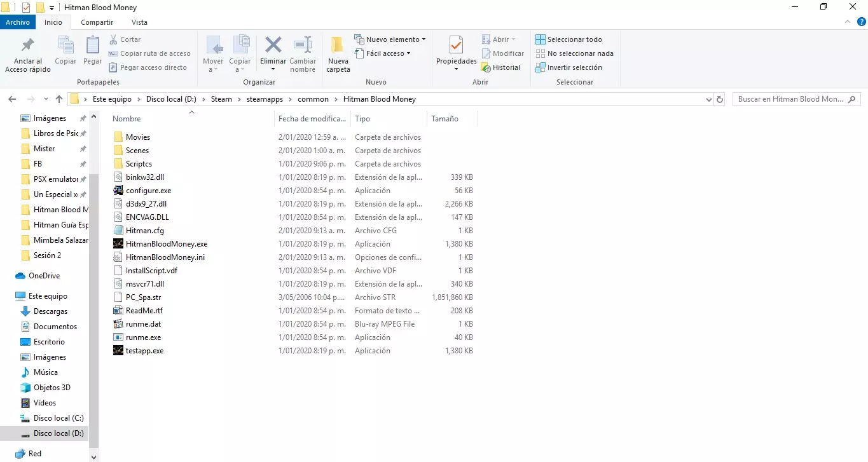This screenshot has height=462, width=868.
Task: Select configure.exe application file
Action: (148, 191)
